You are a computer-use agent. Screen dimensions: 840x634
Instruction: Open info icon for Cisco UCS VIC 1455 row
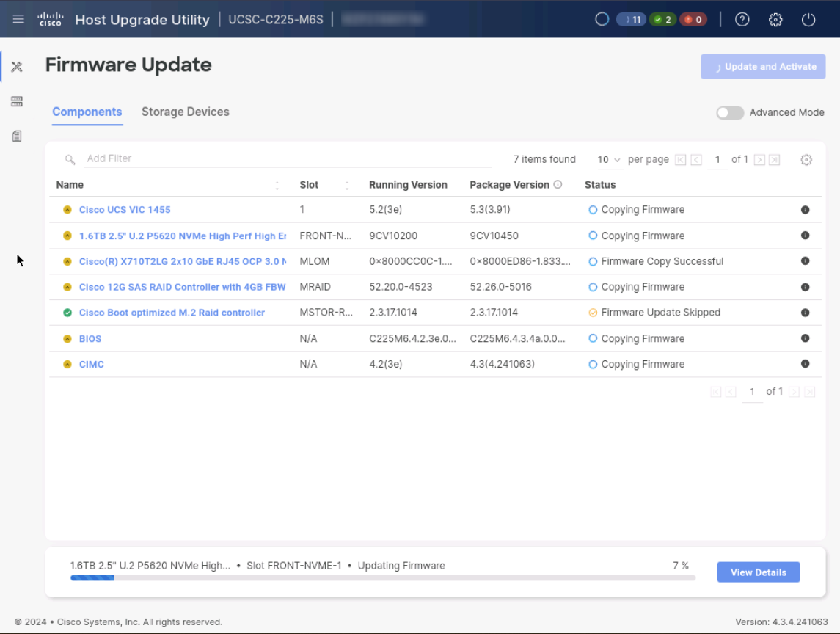806,210
